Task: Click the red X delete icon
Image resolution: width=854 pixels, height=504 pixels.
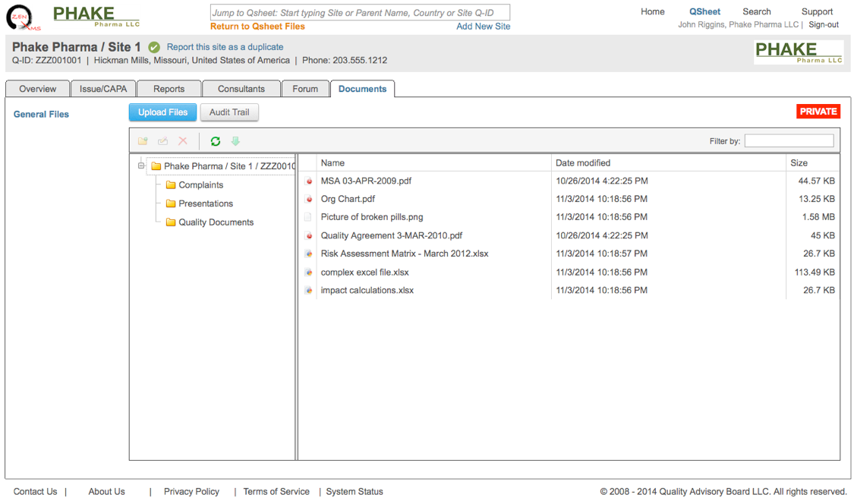Action: [x=183, y=141]
